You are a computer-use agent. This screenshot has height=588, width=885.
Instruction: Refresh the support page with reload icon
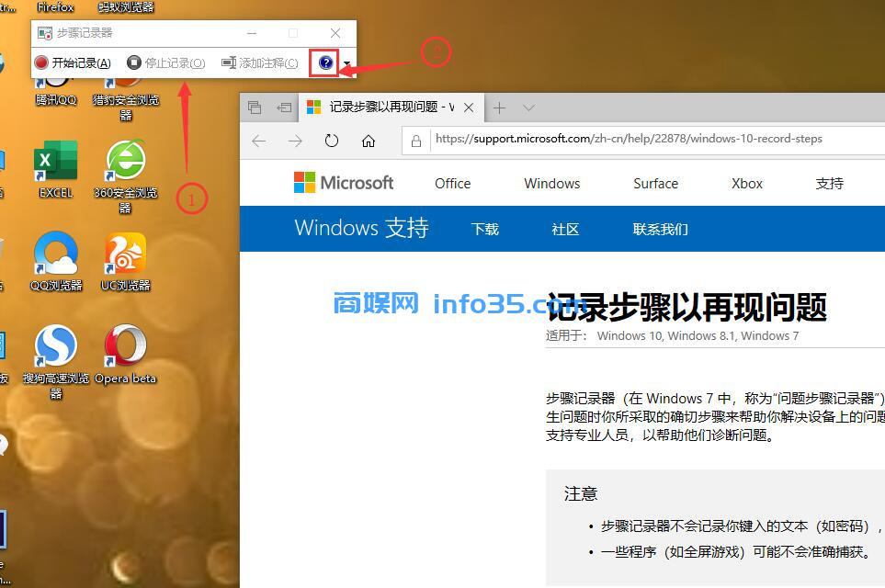(x=332, y=139)
